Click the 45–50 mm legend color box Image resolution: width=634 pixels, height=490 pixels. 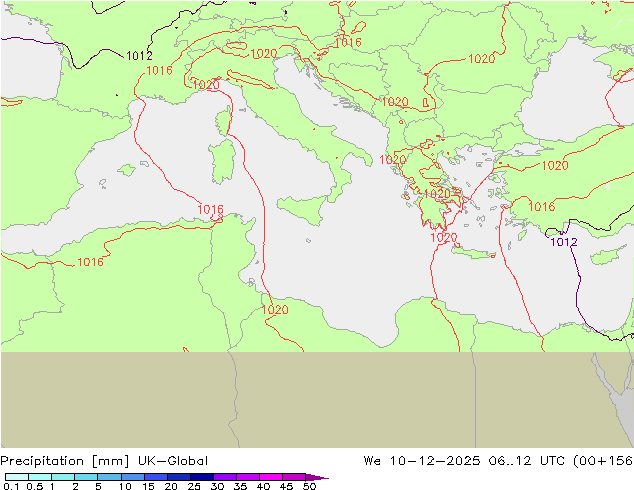click(294, 477)
